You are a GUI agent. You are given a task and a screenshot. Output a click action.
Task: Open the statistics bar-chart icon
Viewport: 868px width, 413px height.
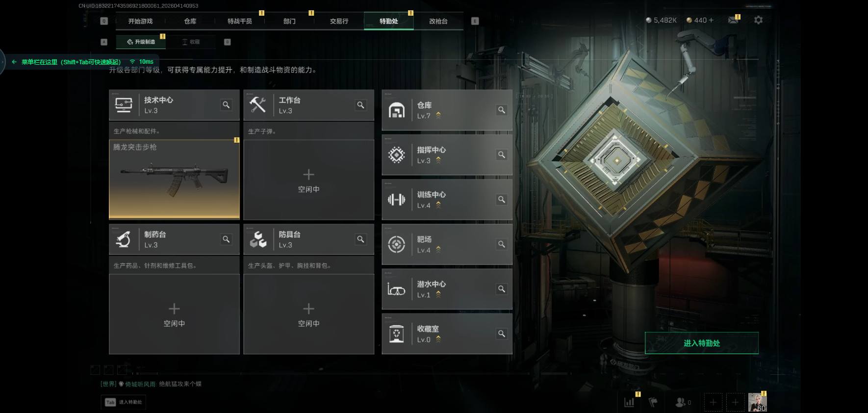click(x=629, y=402)
